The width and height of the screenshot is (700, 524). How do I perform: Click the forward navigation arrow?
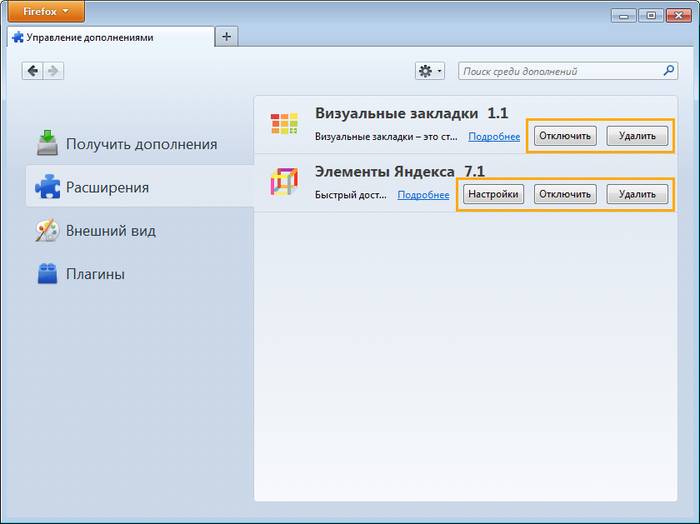tap(53, 71)
